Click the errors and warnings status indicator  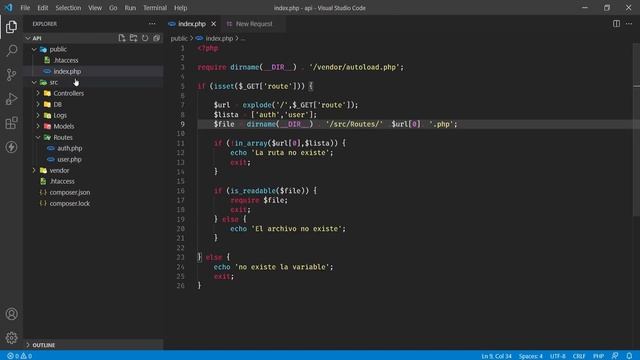pyautogui.click(x=19, y=356)
